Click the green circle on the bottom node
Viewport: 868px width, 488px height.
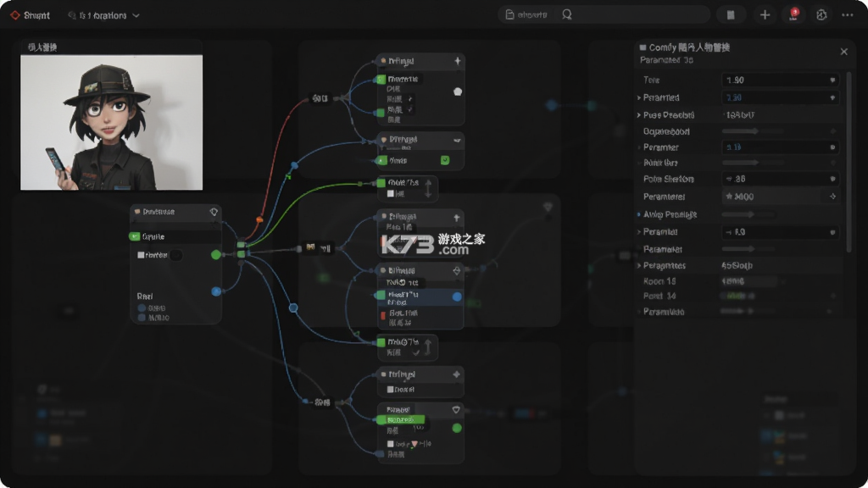coord(457,428)
